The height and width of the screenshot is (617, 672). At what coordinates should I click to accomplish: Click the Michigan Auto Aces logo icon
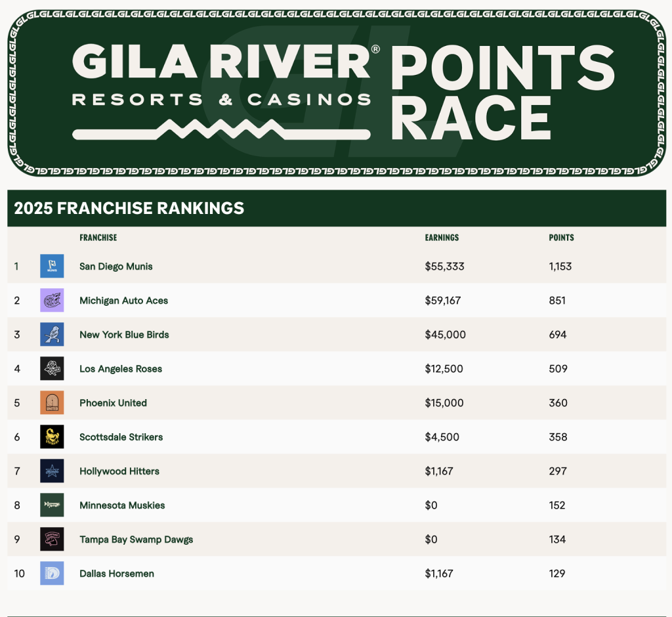pos(52,300)
